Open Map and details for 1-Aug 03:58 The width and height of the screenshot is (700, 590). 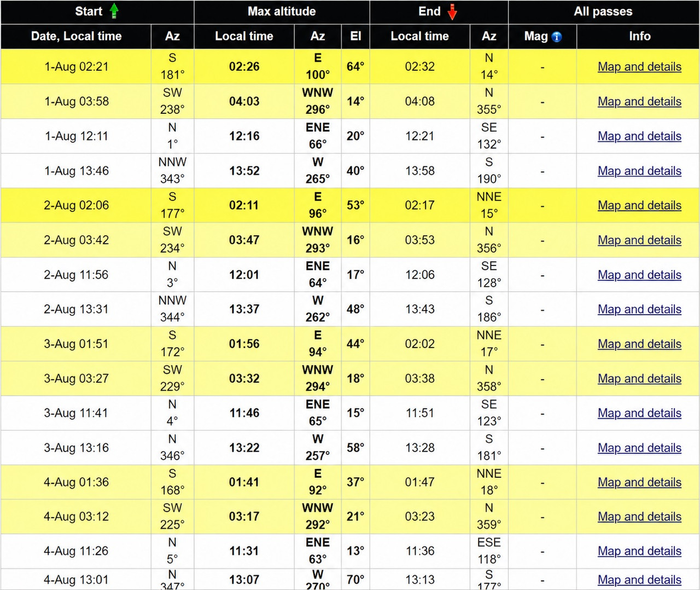click(639, 102)
